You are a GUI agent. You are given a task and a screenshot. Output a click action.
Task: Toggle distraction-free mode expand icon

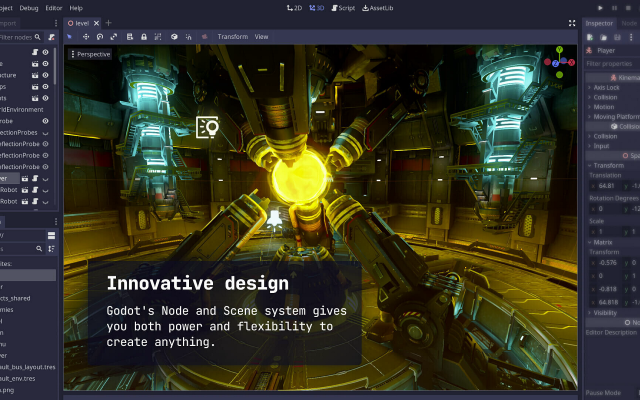(572, 23)
